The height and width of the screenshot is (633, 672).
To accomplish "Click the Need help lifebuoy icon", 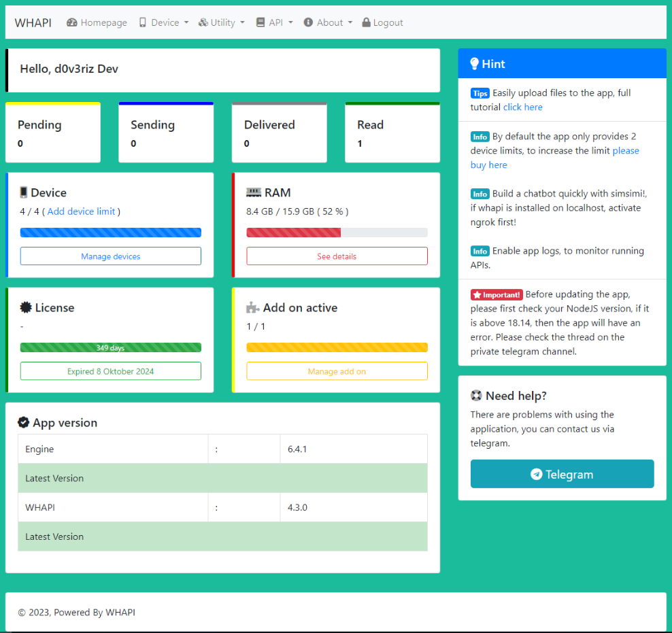I will pyautogui.click(x=476, y=395).
